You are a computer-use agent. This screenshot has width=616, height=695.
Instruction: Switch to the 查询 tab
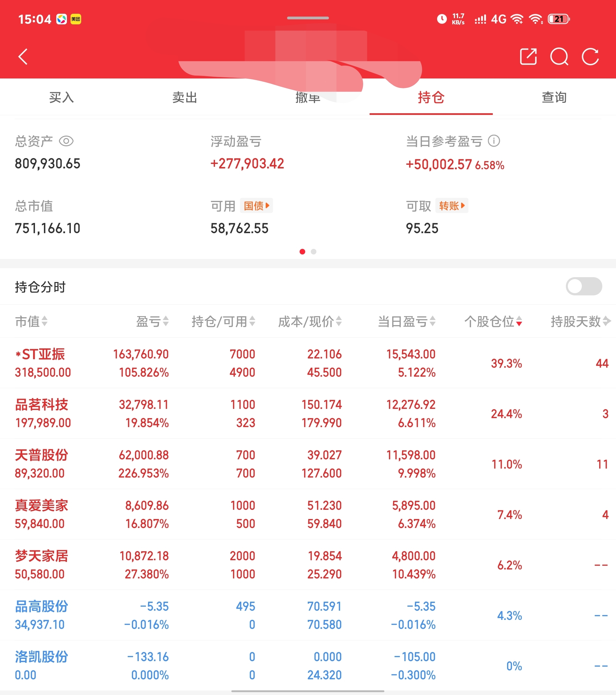[554, 97]
